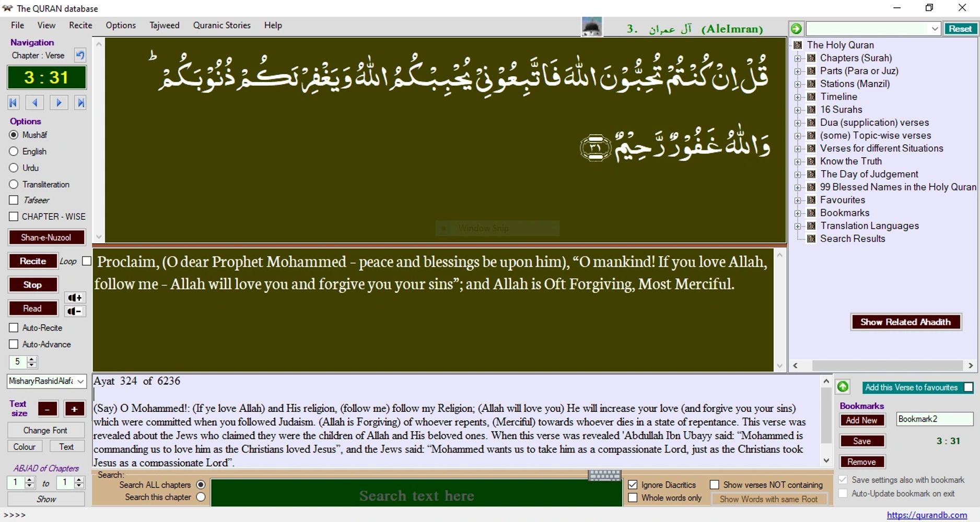Enable the Tafseer checkbox
Viewport: 980px width, 522px height.
click(14, 200)
